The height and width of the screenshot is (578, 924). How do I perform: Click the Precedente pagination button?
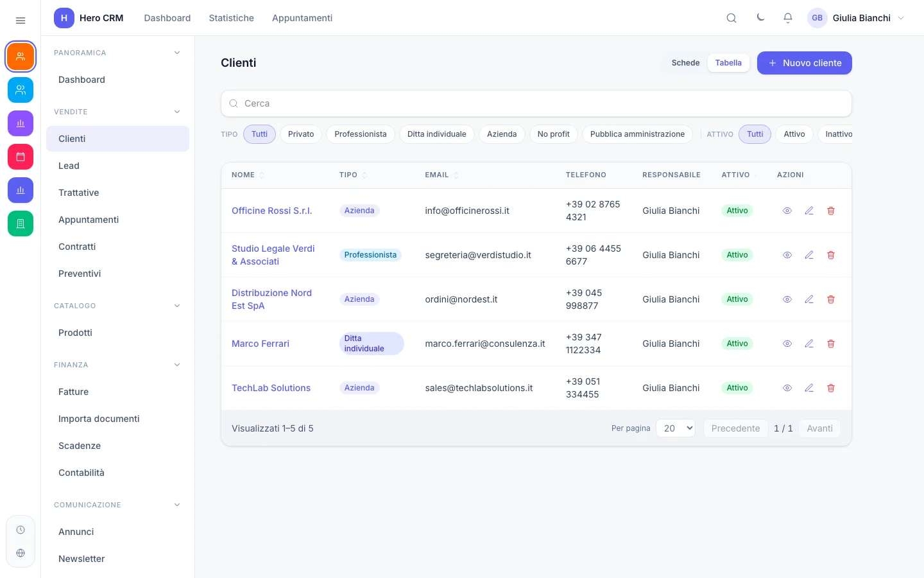click(x=736, y=428)
